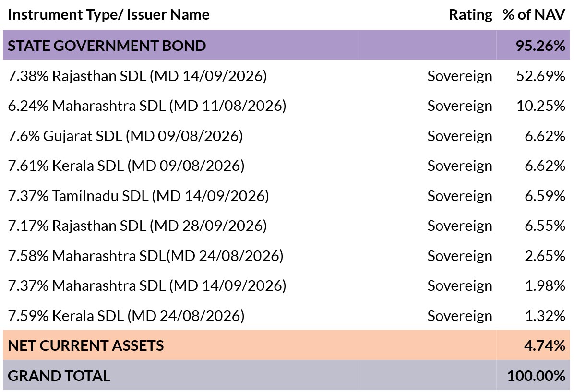Click the GRAND TOTAL 100.00% value
The image size is (574, 392).
click(x=536, y=376)
